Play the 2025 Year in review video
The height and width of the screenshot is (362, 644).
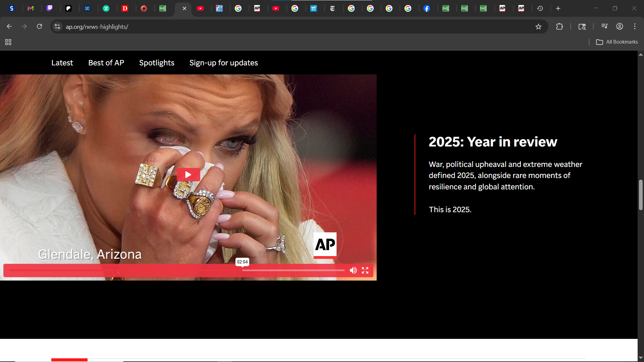[x=188, y=175]
